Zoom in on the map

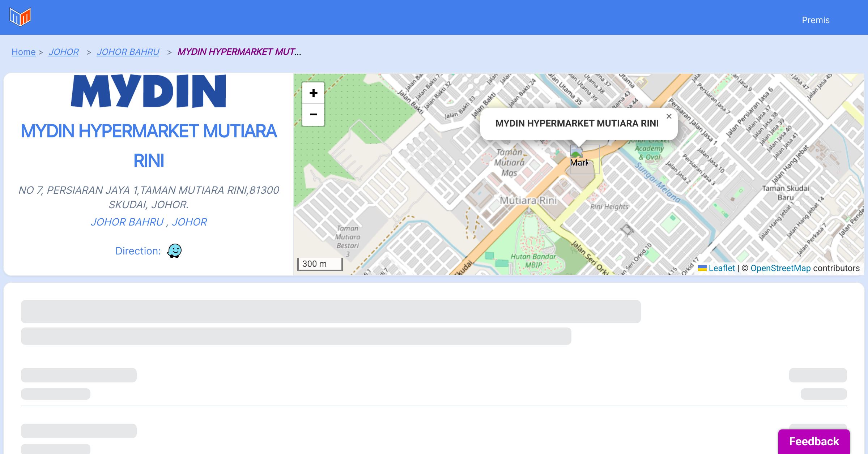313,93
